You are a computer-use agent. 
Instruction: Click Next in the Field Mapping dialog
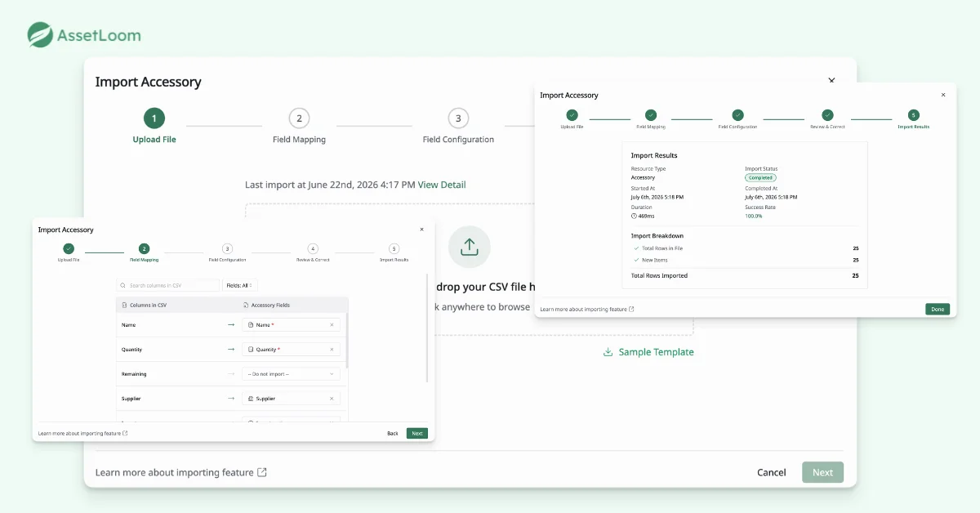tap(417, 433)
